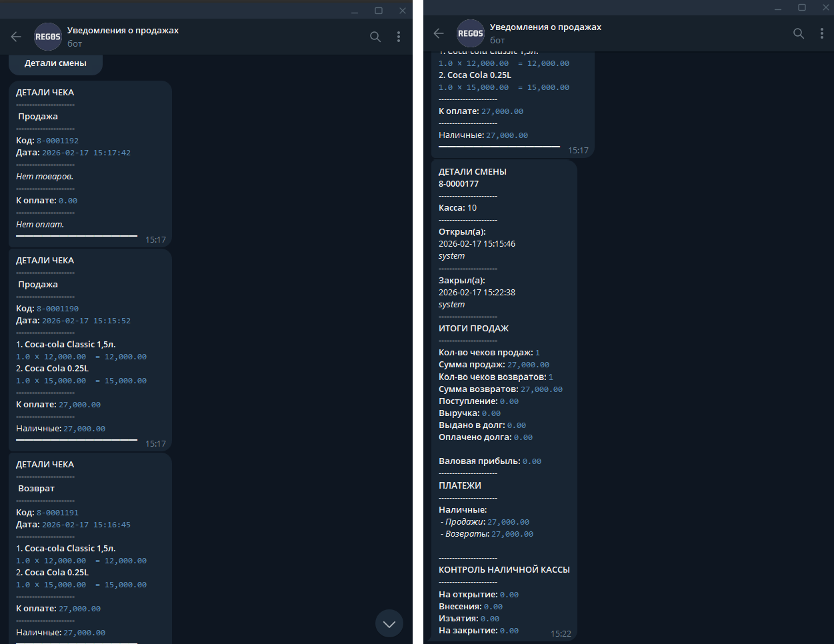
Task: Close the left chat window
Action: point(402,11)
